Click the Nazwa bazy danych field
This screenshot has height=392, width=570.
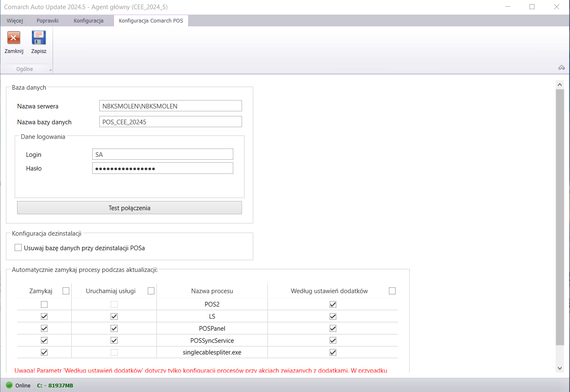pos(171,122)
